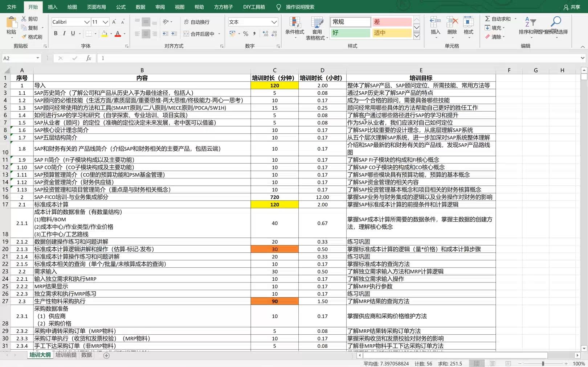
Task: Open the font color dropdown arrow
Action: pos(124,34)
